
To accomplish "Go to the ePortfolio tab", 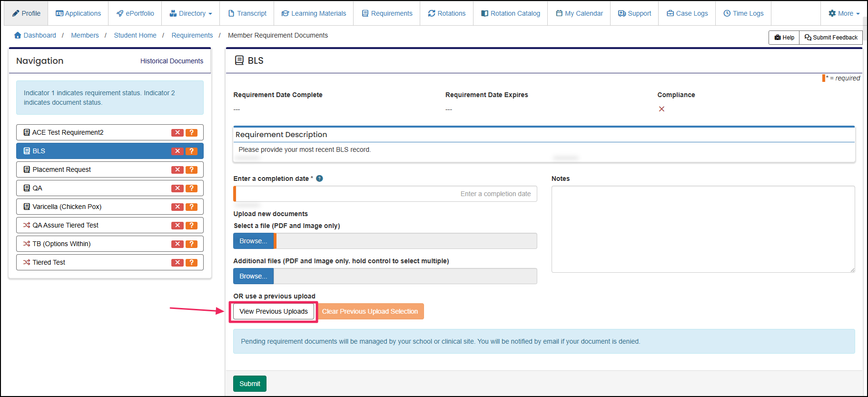I will (135, 13).
